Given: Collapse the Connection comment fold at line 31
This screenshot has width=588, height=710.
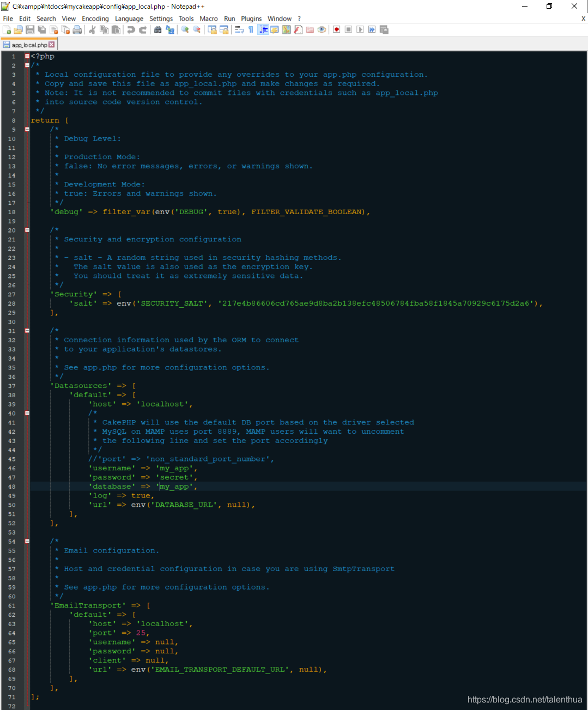Looking at the screenshot, I should pyautogui.click(x=27, y=331).
